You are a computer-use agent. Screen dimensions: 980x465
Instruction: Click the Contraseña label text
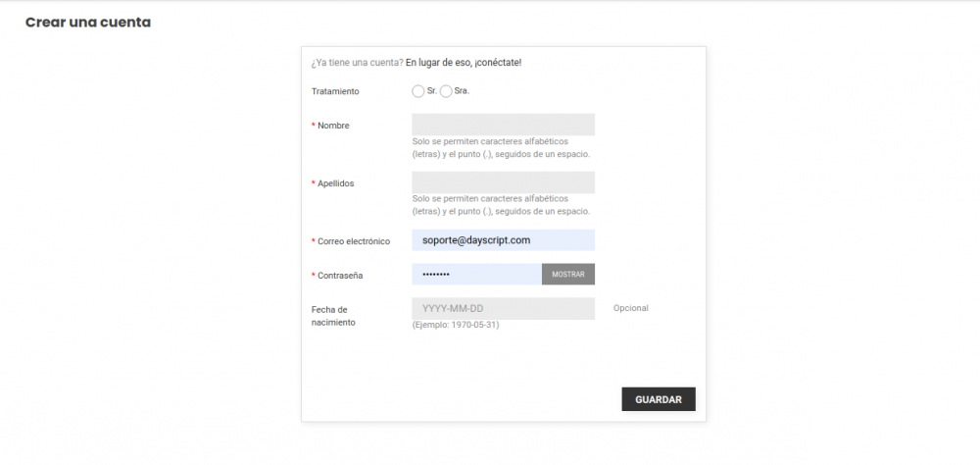coord(340,276)
